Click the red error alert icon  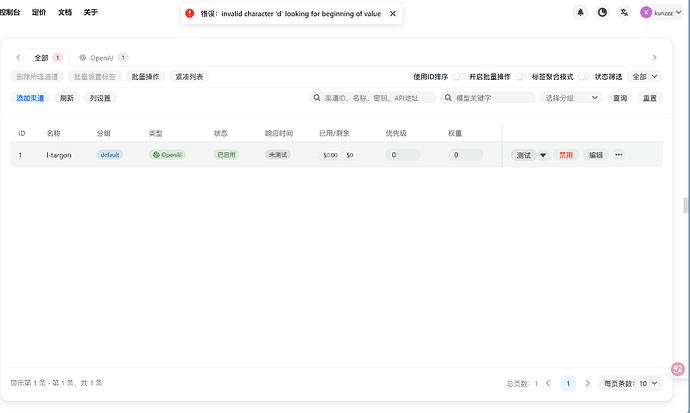pyautogui.click(x=190, y=14)
